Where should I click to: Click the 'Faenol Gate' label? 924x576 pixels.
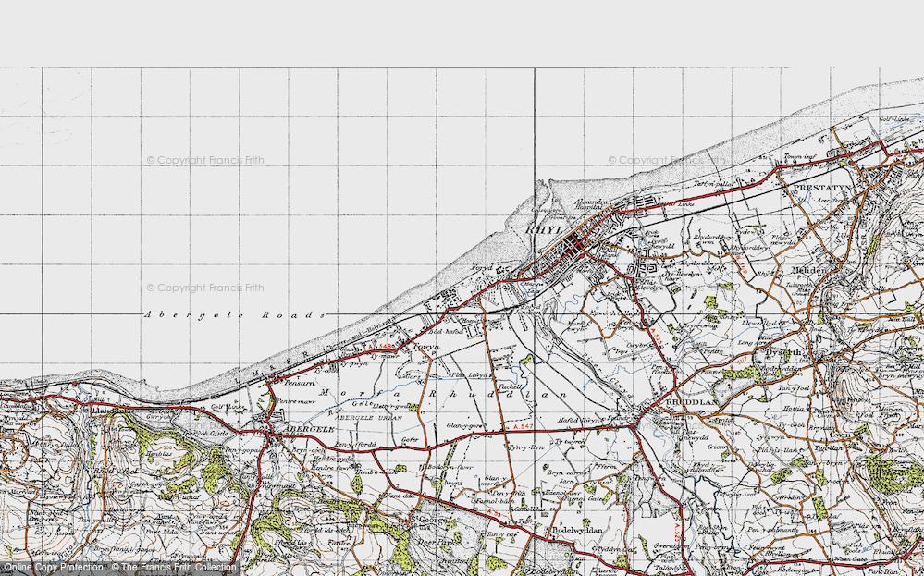pos(583,497)
